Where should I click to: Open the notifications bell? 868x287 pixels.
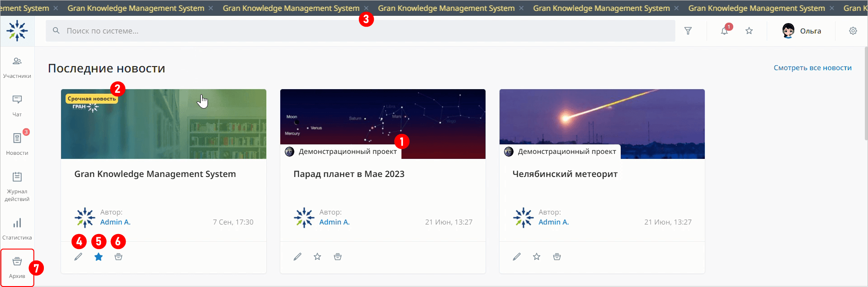(x=725, y=31)
